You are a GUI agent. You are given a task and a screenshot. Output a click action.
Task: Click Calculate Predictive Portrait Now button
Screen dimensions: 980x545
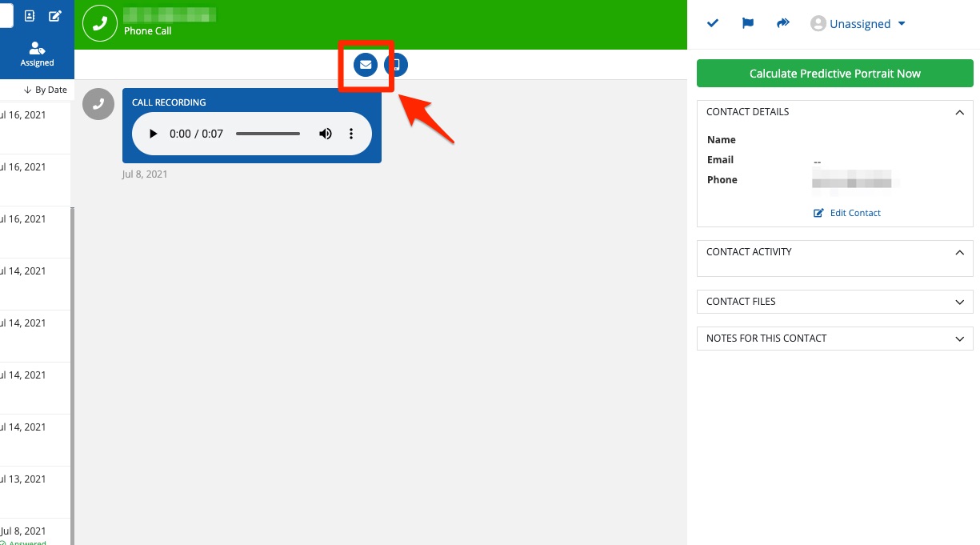(834, 74)
